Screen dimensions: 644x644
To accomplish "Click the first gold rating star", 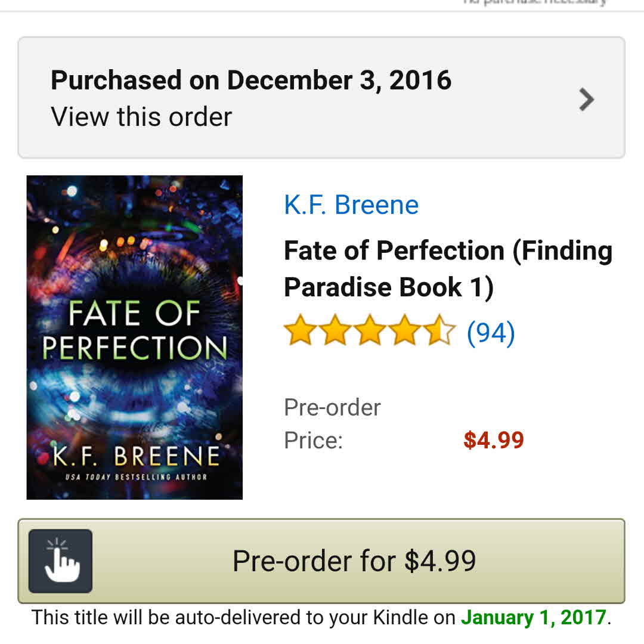I will [299, 332].
